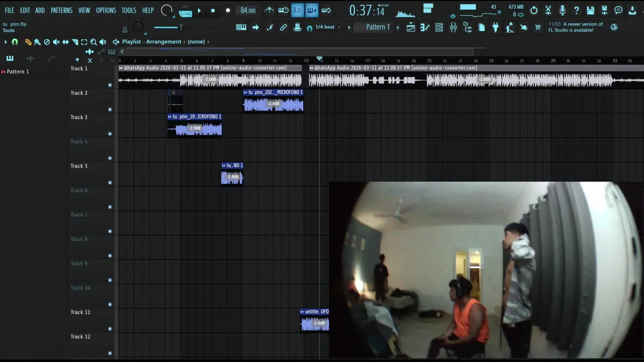
Task: Click the plus button to add new pattern
Action: tap(397, 27)
